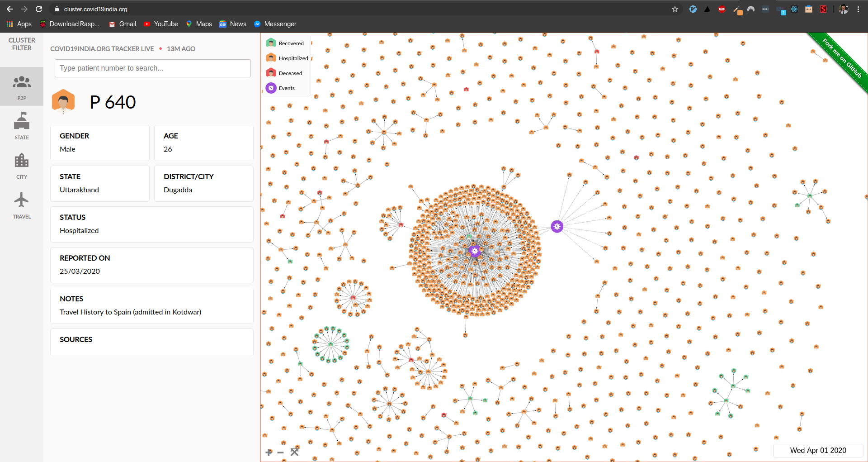Open Maps bookmark
The height and width of the screenshot is (462, 868).
[199, 24]
